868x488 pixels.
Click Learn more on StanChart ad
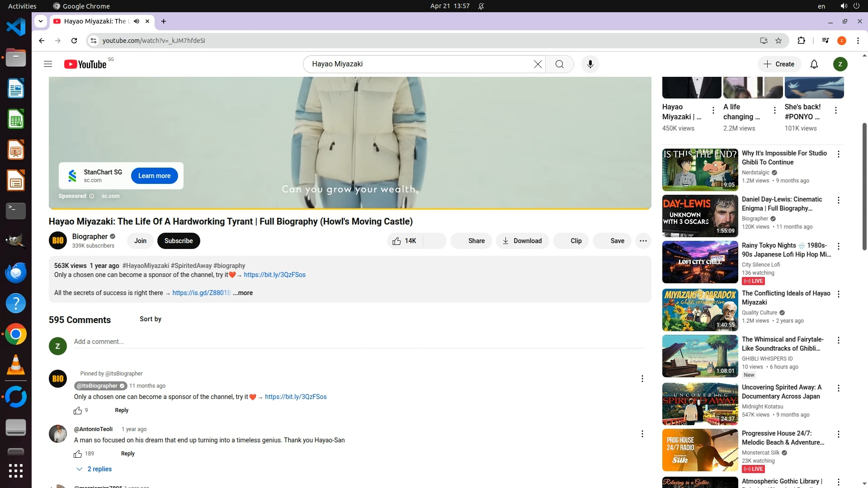coord(154,176)
